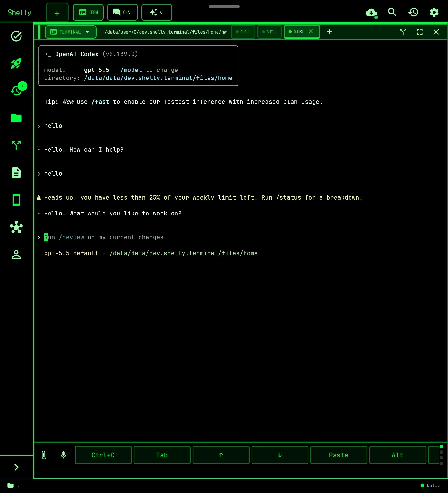Open the AI mode button
The width and height of the screenshot is (448, 493).
pos(157,13)
